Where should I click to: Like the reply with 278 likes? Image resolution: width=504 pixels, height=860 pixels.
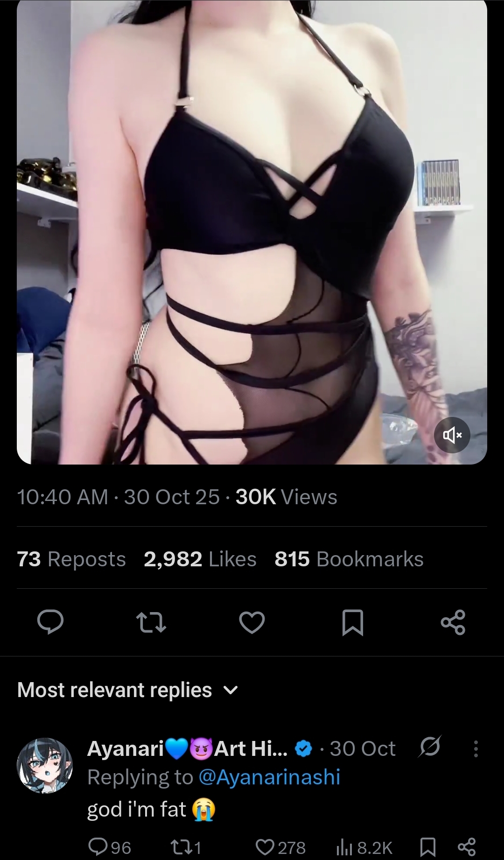(x=280, y=847)
